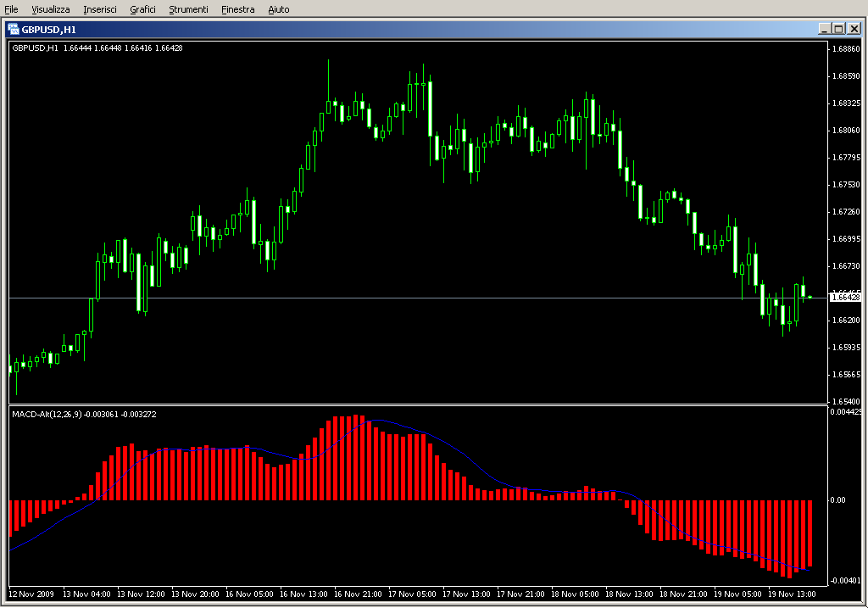868x608 pixels.
Task: Click price scale value 1.65665
Action: (x=847, y=374)
